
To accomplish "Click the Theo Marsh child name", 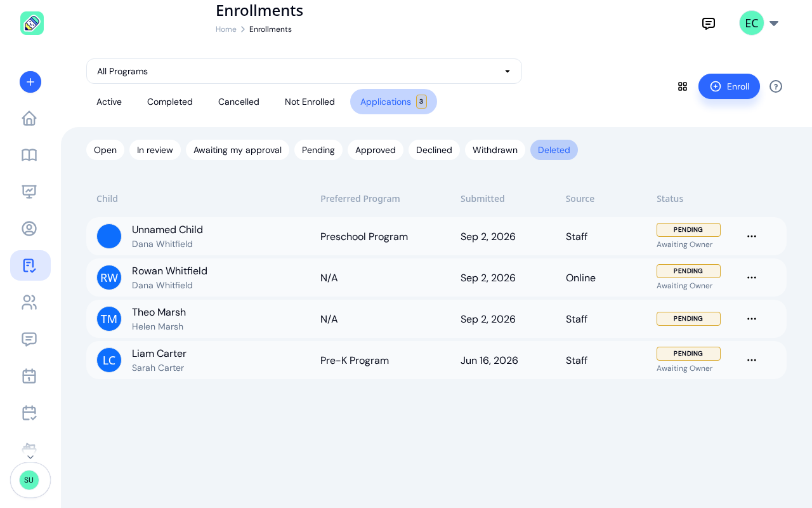I will (159, 312).
